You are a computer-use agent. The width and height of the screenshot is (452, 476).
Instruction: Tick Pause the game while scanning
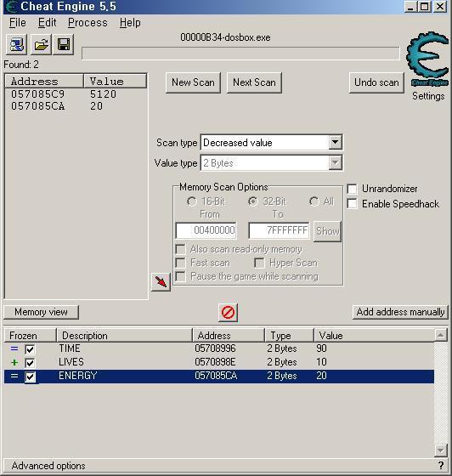[180, 276]
